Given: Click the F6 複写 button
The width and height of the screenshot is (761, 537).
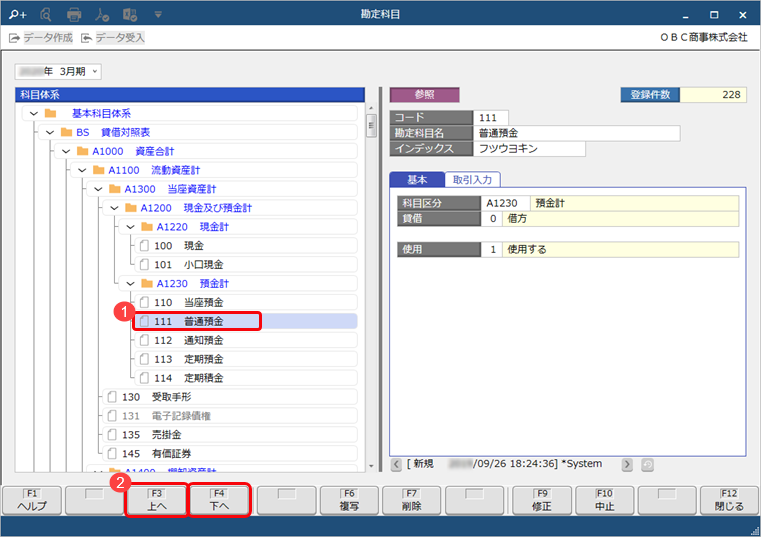Looking at the screenshot, I should point(349,500).
